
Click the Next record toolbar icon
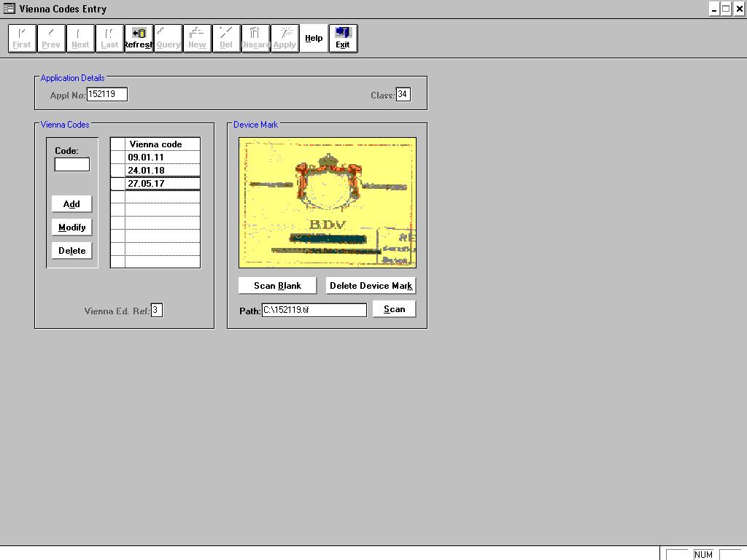point(80,38)
